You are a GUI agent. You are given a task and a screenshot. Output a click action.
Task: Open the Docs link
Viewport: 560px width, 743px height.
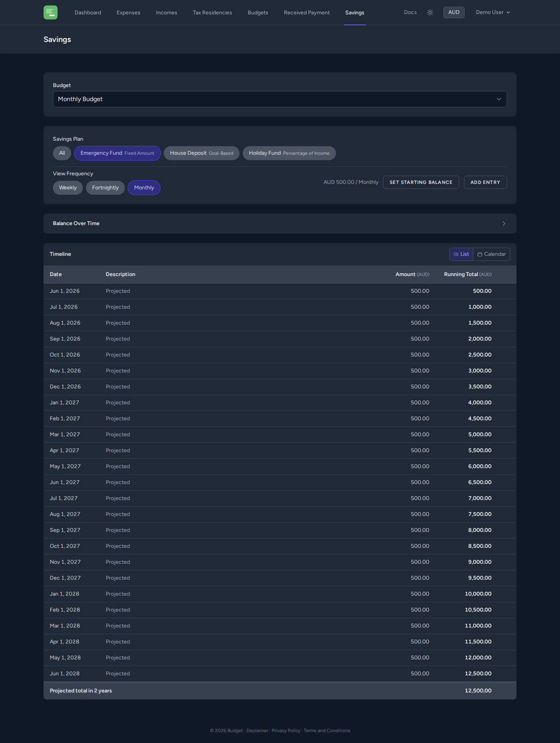410,12
